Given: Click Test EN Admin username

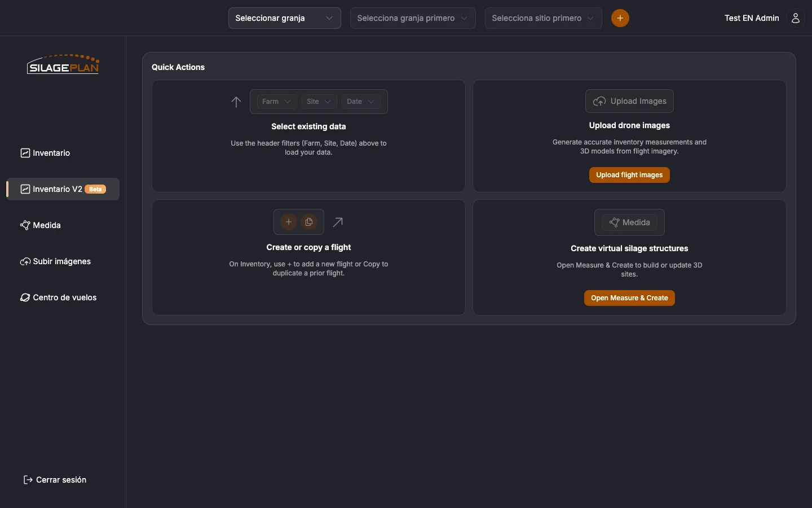Looking at the screenshot, I should 752,18.
